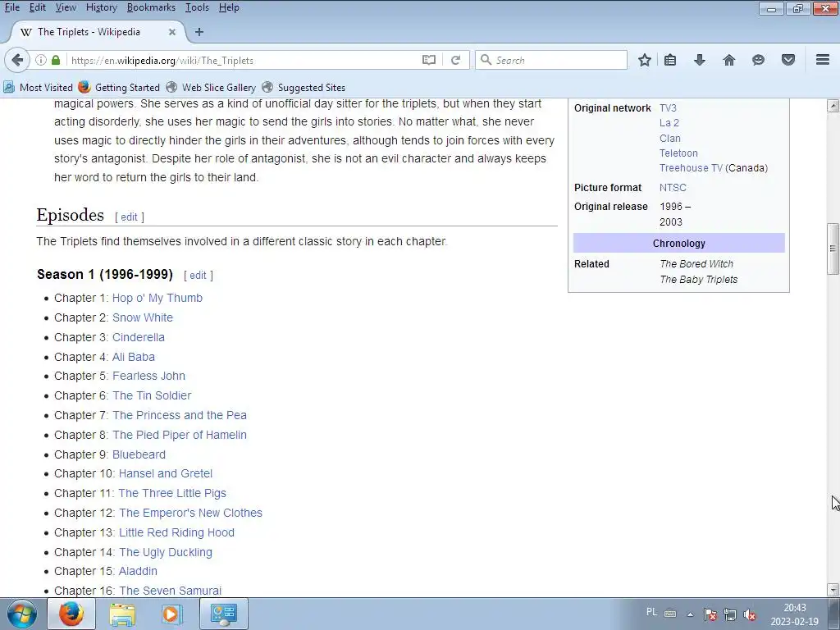Open the Edit menu

click(38, 7)
